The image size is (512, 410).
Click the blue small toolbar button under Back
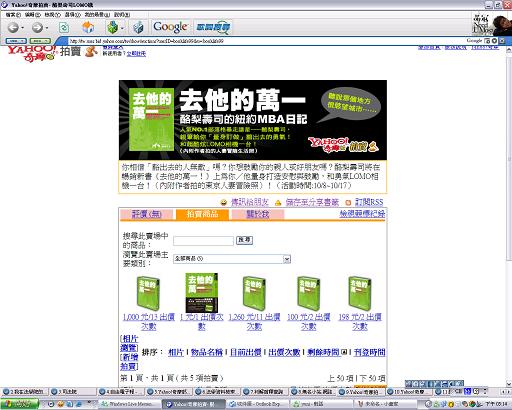16,41
